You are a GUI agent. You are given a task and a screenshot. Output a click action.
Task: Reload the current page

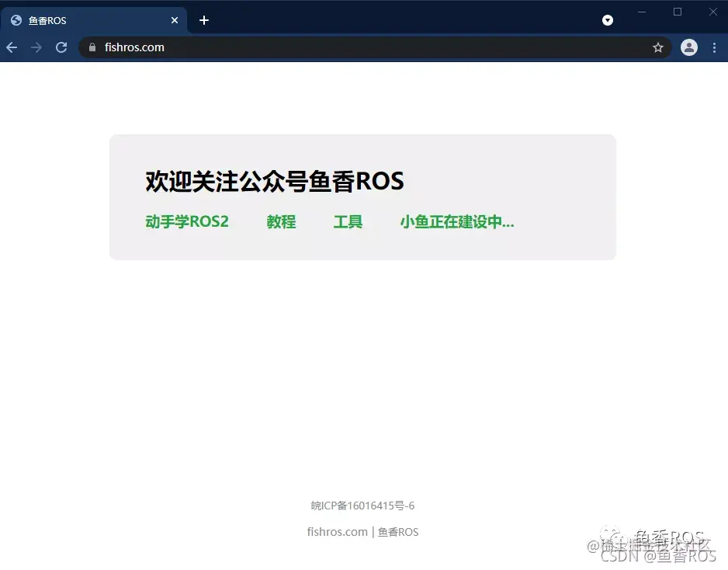61,47
